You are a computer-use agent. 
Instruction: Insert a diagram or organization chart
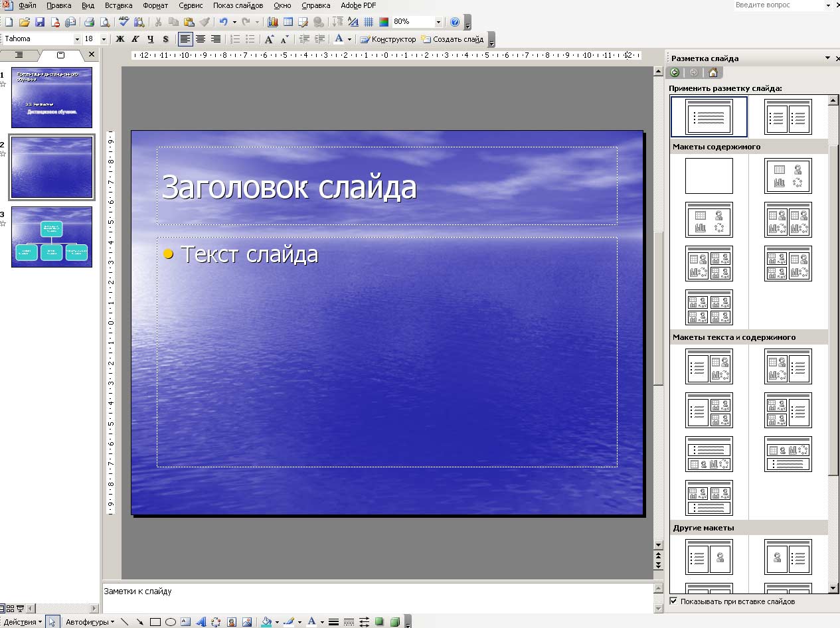coord(216,622)
